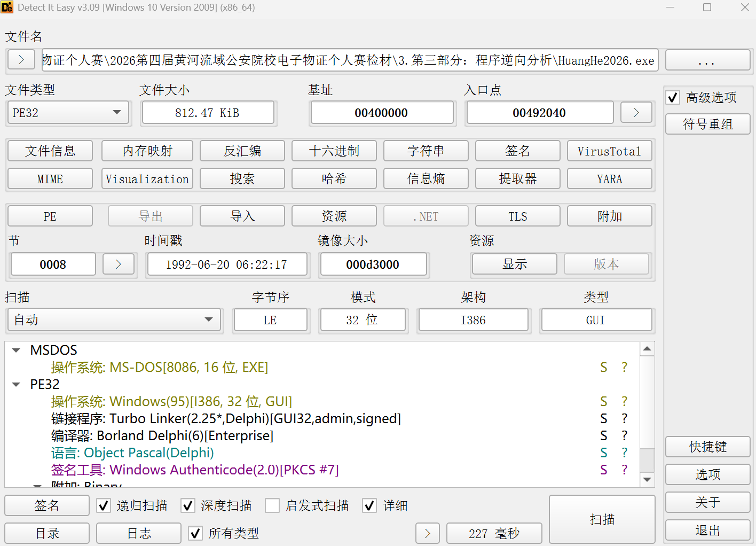The width and height of the screenshot is (756, 546).
Task: Enable the 启发式扫描 checkbox
Action: point(272,505)
